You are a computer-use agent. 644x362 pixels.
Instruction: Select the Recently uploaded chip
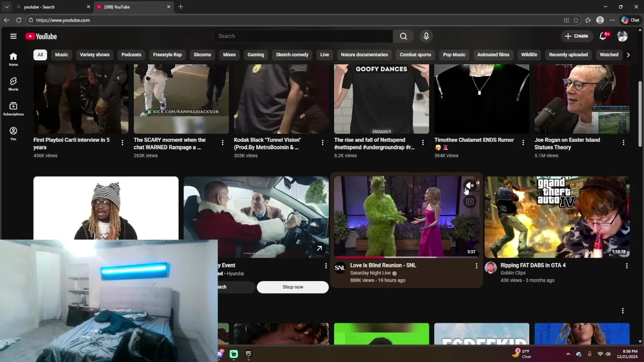569,55
